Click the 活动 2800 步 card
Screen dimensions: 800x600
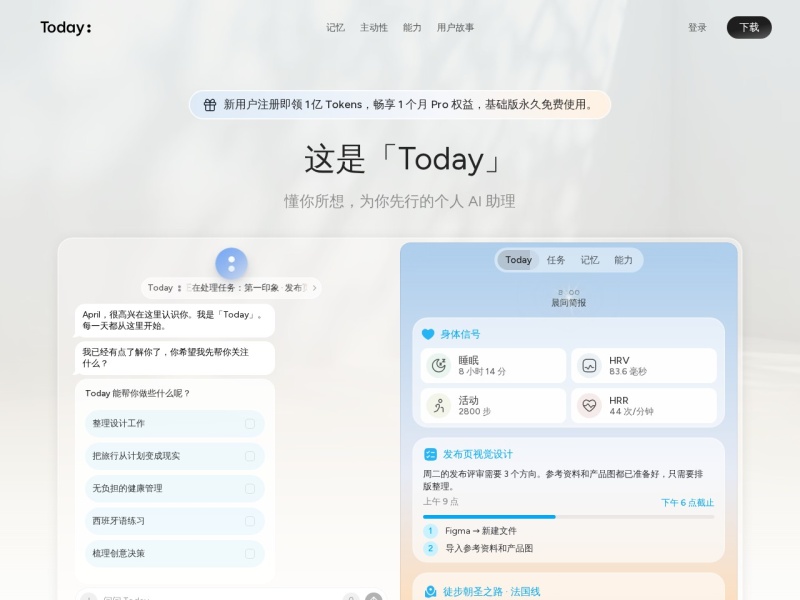point(493,406)
